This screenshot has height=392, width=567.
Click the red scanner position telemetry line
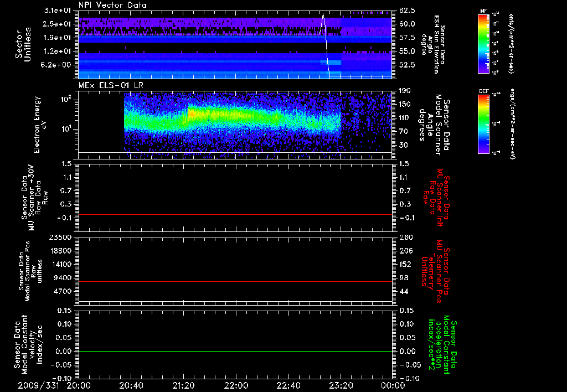pyautogui.click(x=235, y=281)
